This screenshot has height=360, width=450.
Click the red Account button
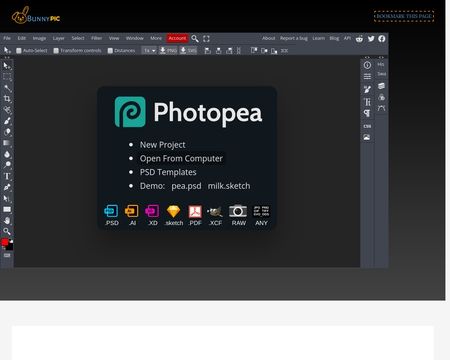(177, 38)
